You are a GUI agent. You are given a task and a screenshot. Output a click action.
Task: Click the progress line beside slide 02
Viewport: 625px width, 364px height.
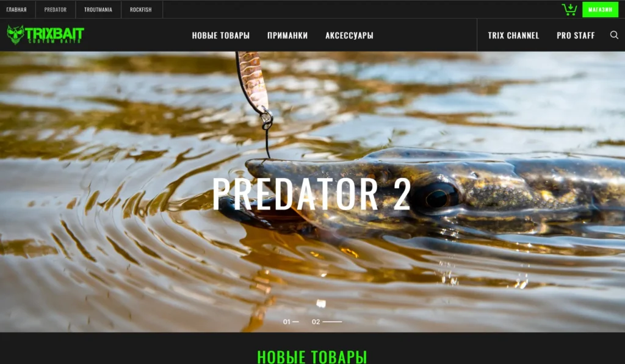point(332,322)
